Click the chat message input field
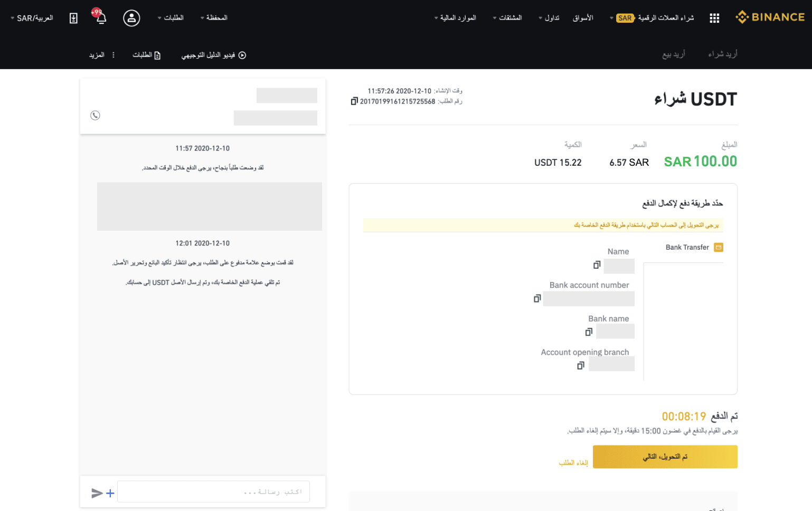This screenshot has width=812, height=511. 213,491
